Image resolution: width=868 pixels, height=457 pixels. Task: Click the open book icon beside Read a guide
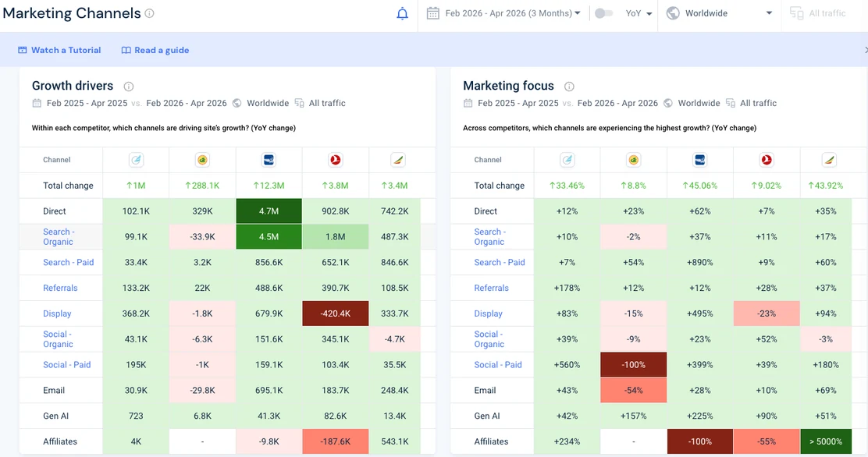[x=126, y=50]
